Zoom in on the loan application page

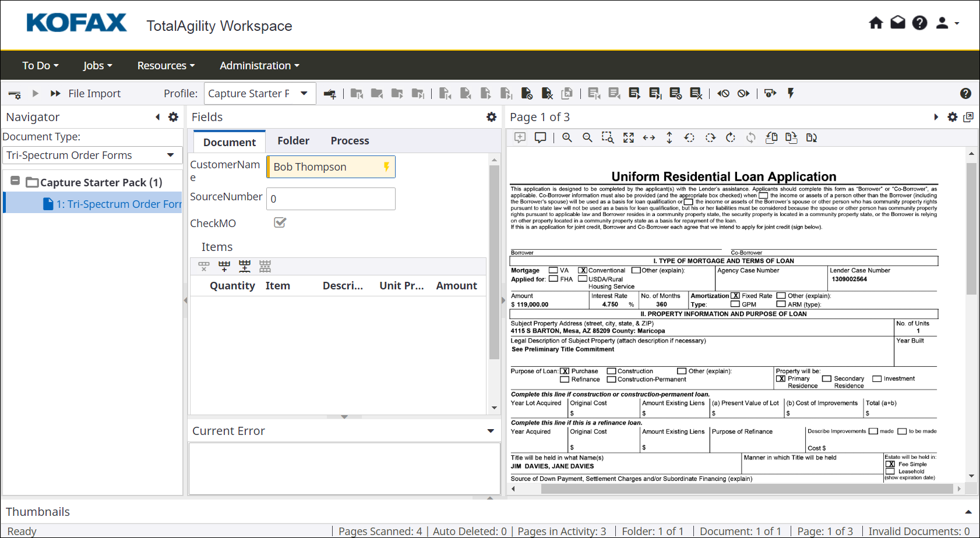[x=567, y=137]
